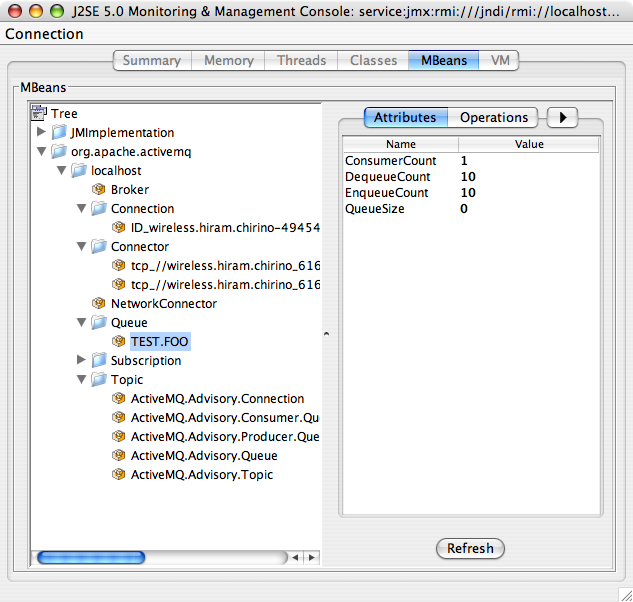Show more tabs with the arrow button
Viewport: 633px width, 602px height.
pyautogui.click(x=563, y=118)
